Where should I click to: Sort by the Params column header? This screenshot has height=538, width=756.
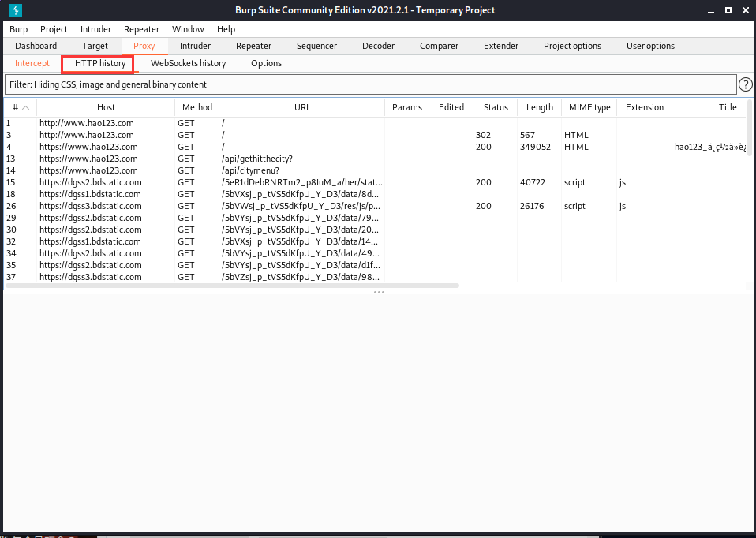tap(407, 107)
